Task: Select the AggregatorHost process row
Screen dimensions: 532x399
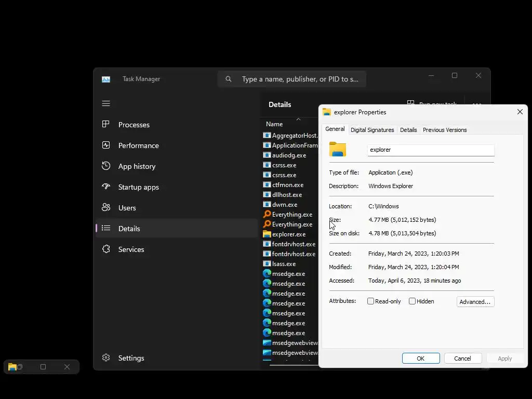Action: pos(290,136)
